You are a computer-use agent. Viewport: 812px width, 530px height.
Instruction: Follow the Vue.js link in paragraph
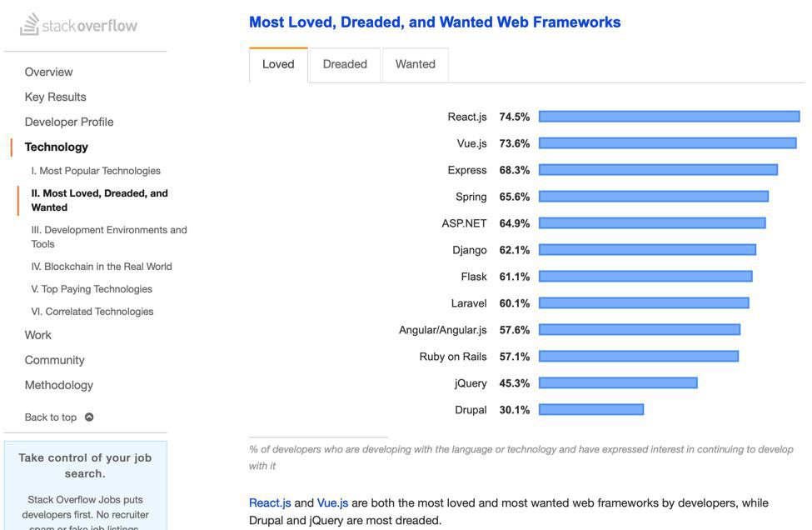tap(332, 502)
